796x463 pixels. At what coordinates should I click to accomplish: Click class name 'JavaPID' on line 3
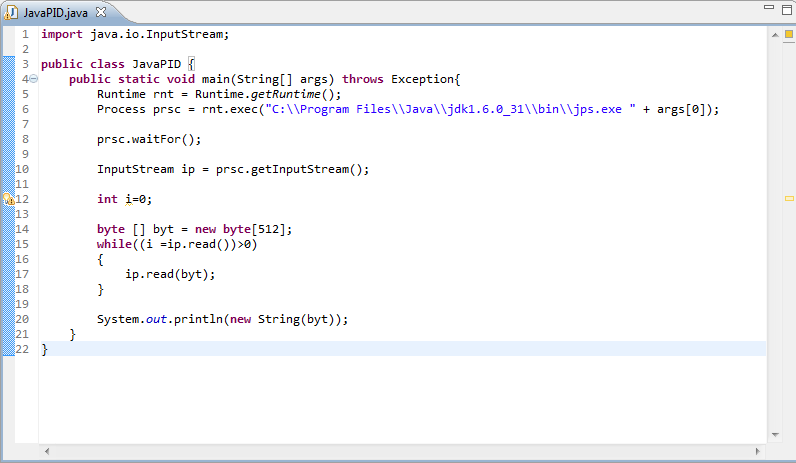156,64
